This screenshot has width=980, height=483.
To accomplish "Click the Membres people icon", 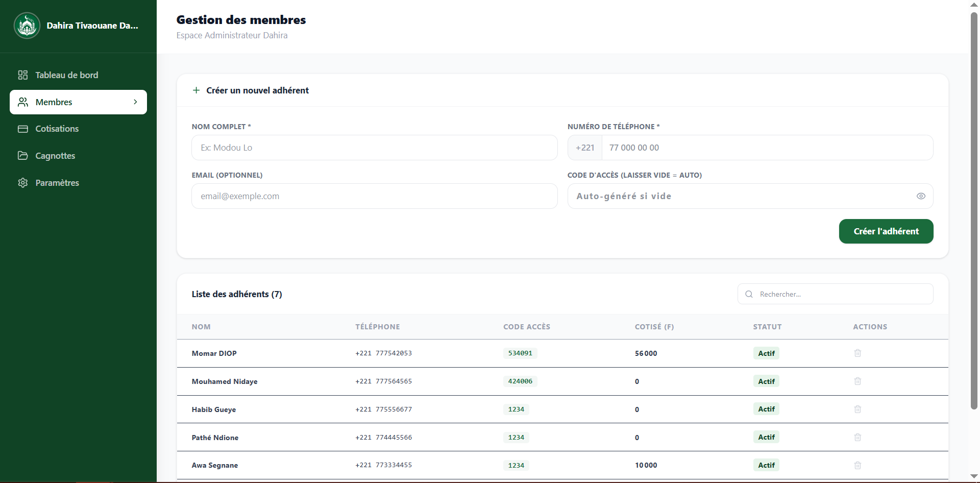I will [23, 102].
